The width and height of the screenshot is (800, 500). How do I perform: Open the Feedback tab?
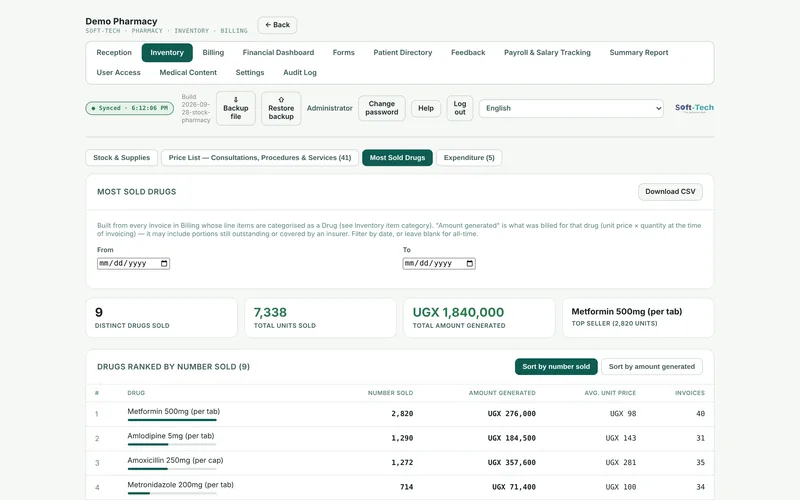tap(468, 53)
